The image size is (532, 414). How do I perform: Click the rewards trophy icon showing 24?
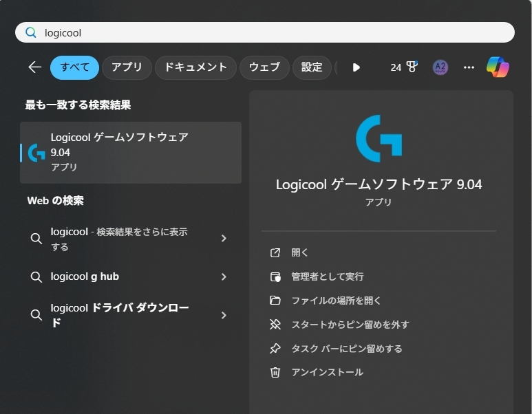412,67
